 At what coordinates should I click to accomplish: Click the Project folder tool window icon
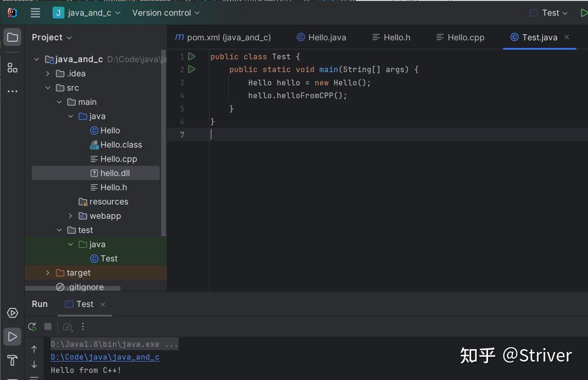pos(12,37)
